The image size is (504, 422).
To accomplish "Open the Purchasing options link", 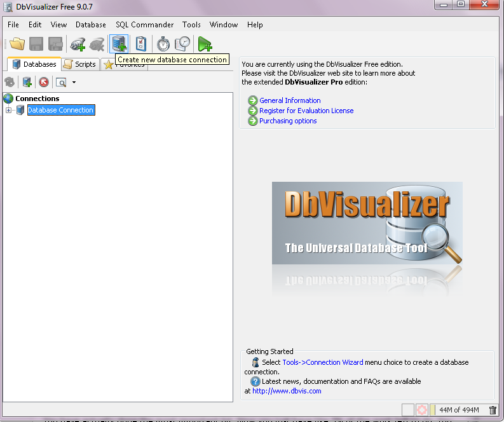I will coord(288,121).
